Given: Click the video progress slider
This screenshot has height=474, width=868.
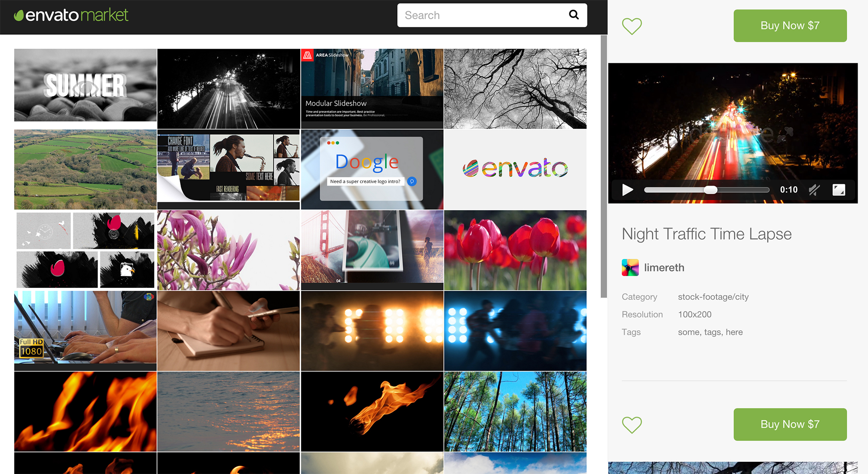Looking at the screenshot, I should click(x=707, y=190).
